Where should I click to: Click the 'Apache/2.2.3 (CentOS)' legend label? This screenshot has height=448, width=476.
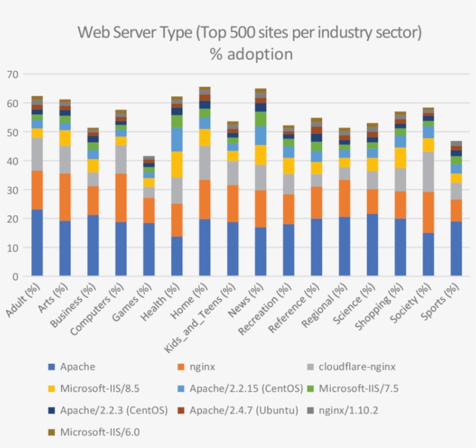(x=114, y=410)
